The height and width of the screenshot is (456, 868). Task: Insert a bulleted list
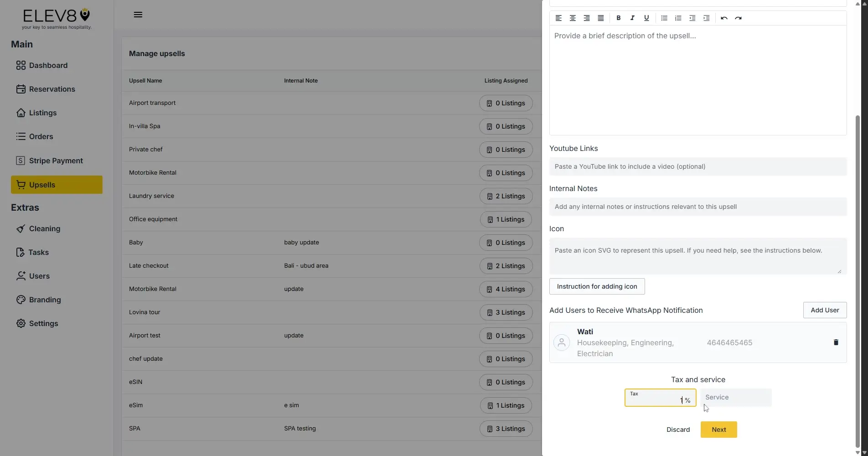click(664, 18)
